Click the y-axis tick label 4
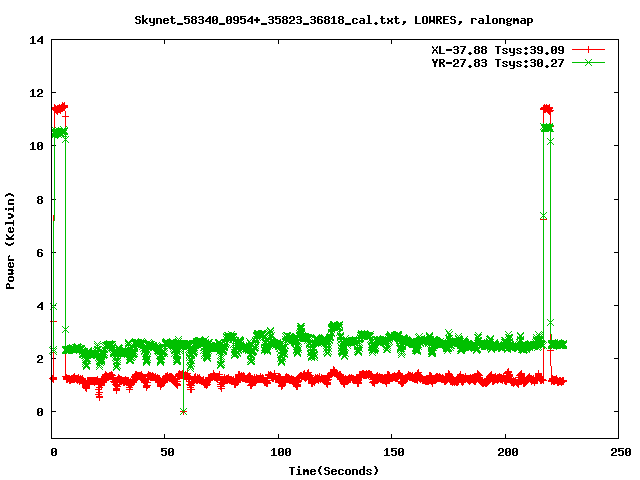This screenshot has width=640, height=480. coord(40,306)
